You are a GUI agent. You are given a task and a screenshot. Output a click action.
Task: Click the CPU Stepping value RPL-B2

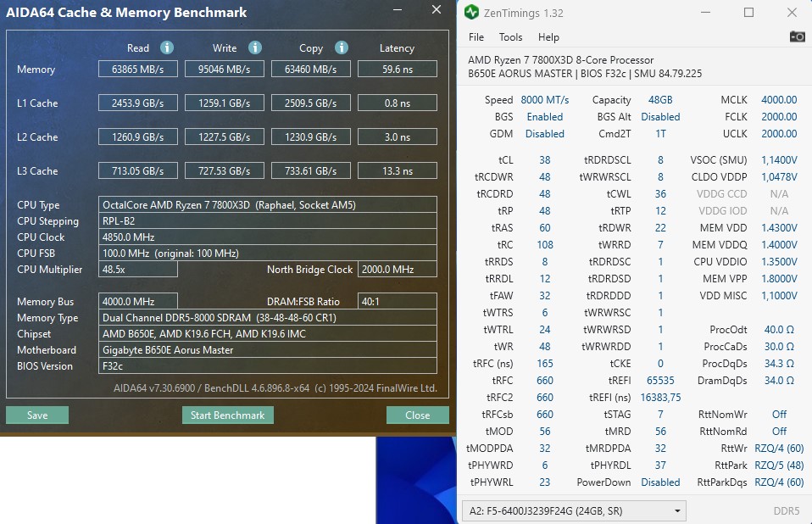coord(268,221)
